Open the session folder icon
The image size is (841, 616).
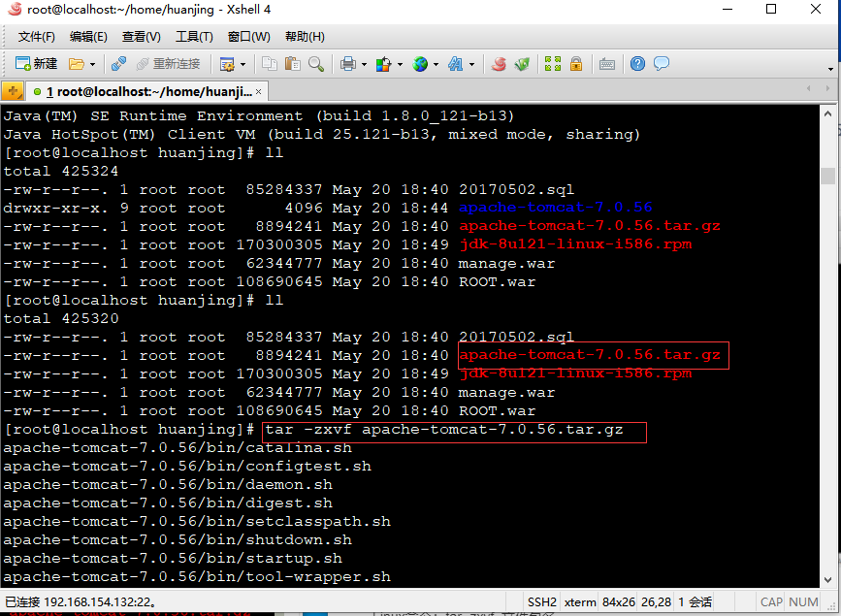point(77,64)
